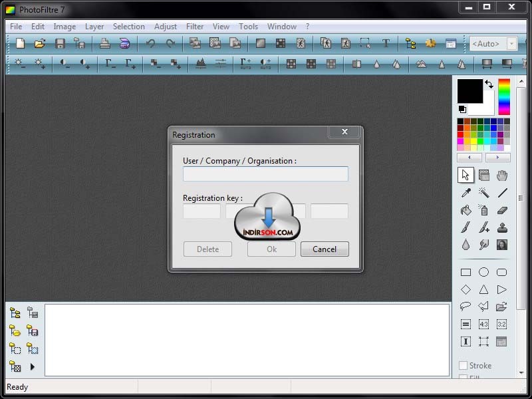Select the Eraser tool
The image size is (532, 399).
coord(502,210)
